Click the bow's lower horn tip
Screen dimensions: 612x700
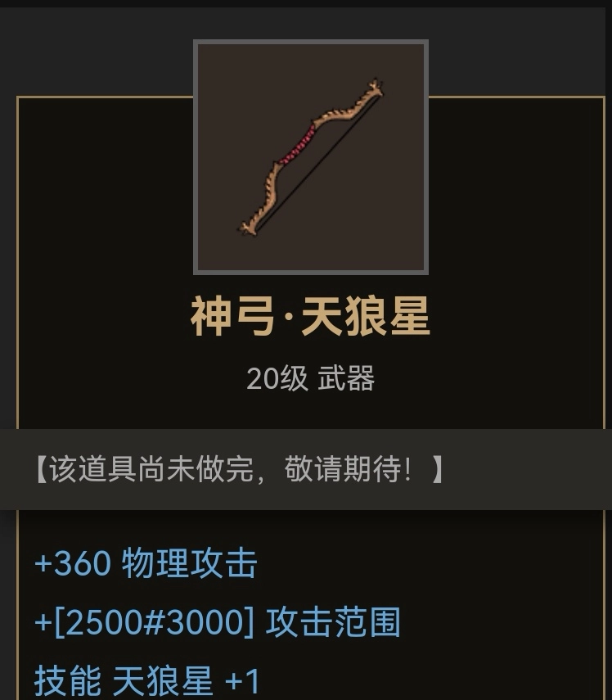pos(249,228)
